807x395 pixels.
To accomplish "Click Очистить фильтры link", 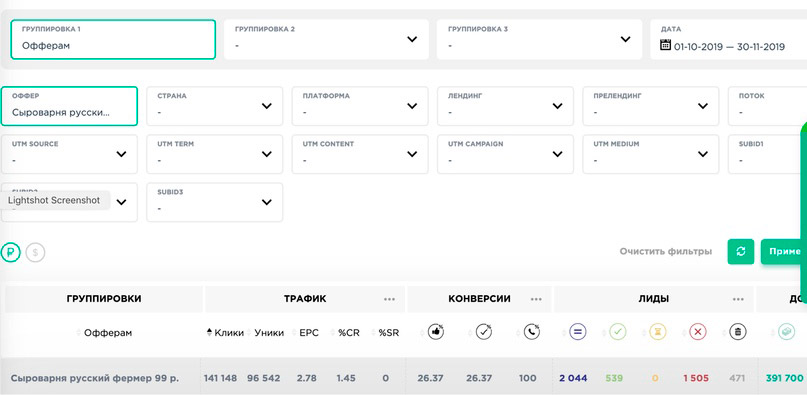I will pos(666,251).
